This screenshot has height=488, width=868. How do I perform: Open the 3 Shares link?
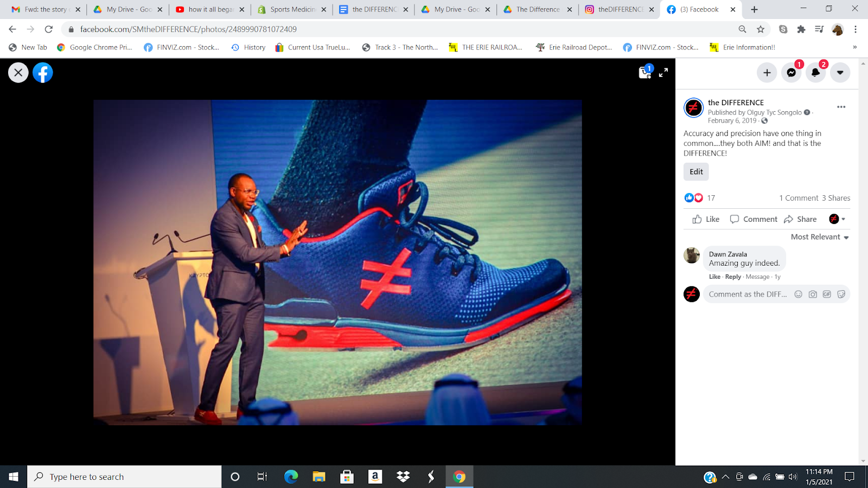click(836, 198)
